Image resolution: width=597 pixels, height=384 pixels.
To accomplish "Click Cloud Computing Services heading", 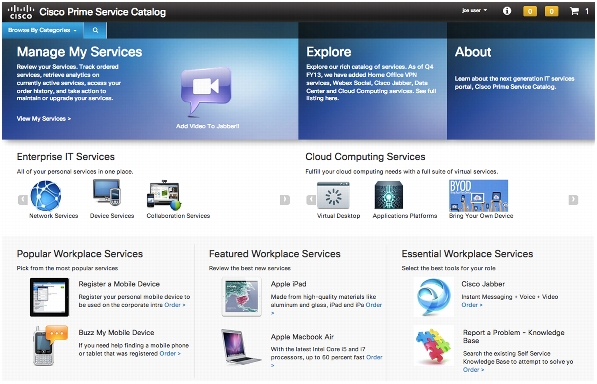I will coord(366,157).
